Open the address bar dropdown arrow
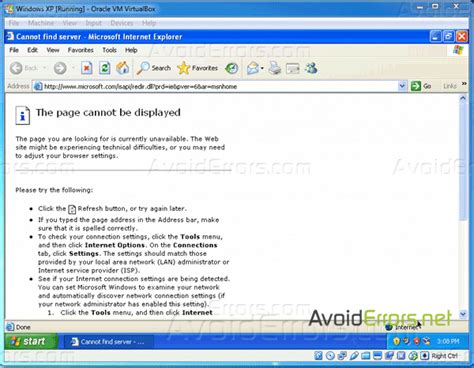 (402, 86)
